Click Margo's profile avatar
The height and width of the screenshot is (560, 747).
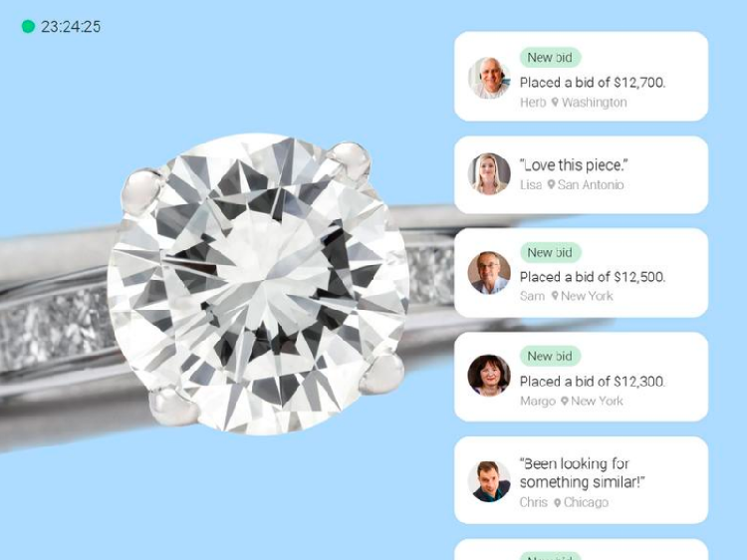489,376
